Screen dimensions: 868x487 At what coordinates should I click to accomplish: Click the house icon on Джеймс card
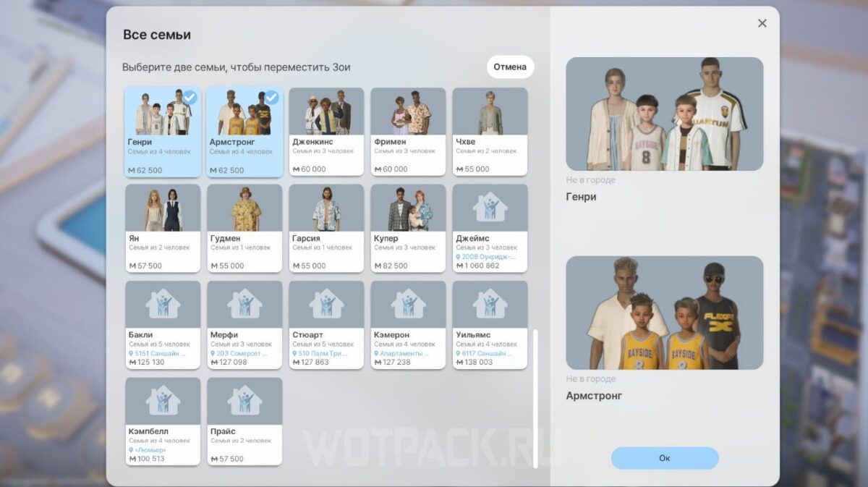click(490, 207)
